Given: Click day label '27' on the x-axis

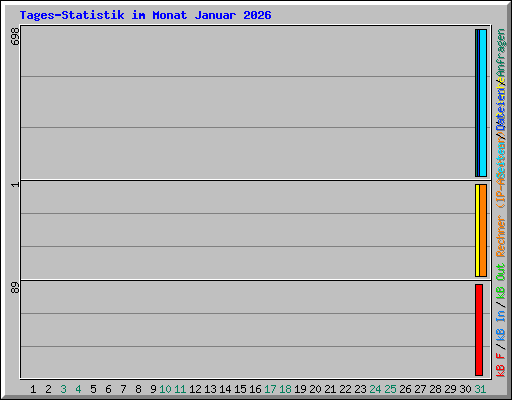Looking at the screenshot, I should click(x=420, y=389).
